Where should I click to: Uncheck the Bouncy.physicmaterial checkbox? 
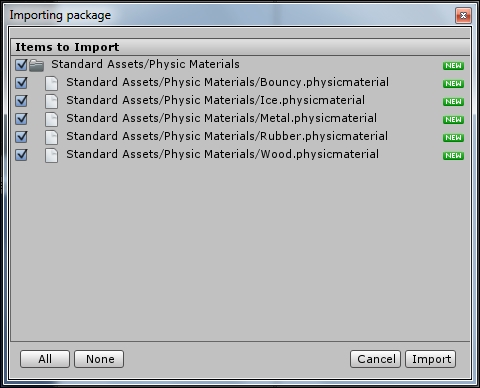[x=21, y=83]
